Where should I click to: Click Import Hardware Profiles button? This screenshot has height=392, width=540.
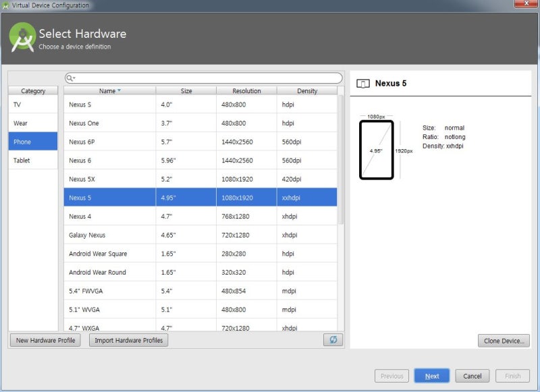coord(129,340)
